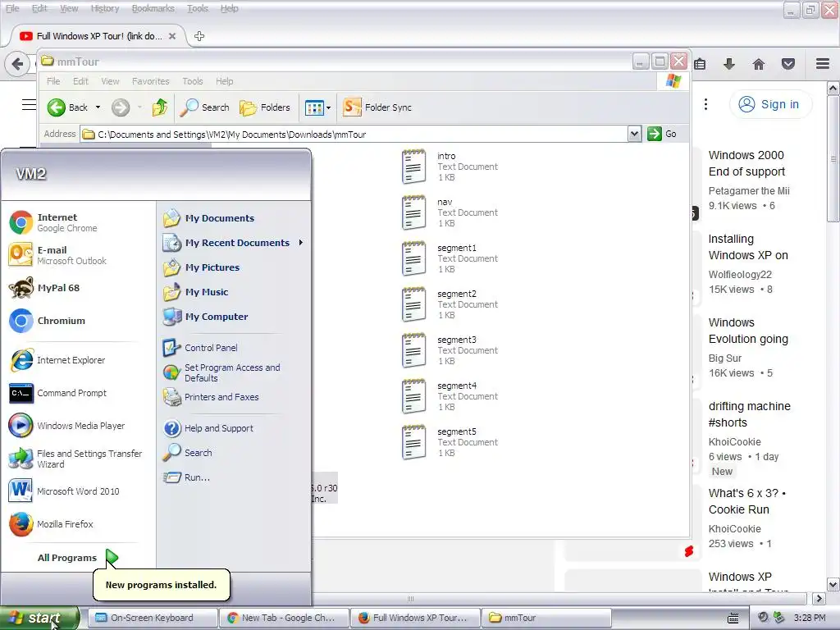
Task: Open Explorer View menu
Action: (111, 81)
